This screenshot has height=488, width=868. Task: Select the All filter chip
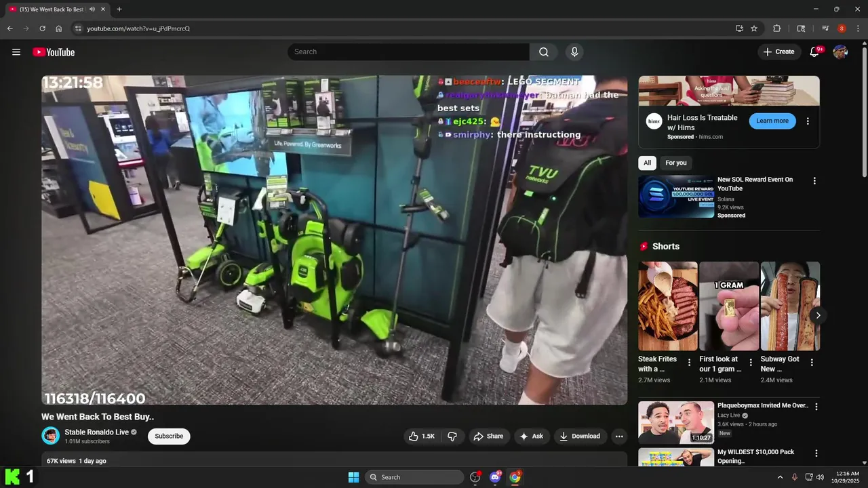pos(647,163)
